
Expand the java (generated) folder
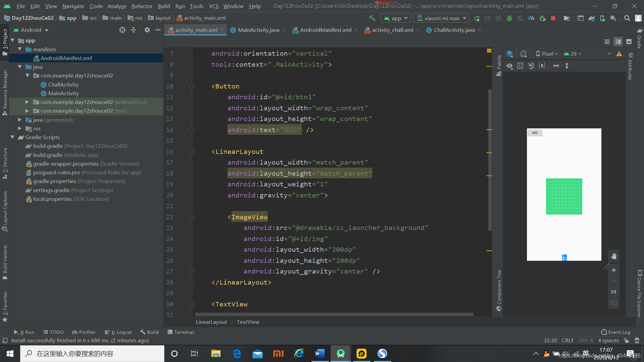click(19, 120)
